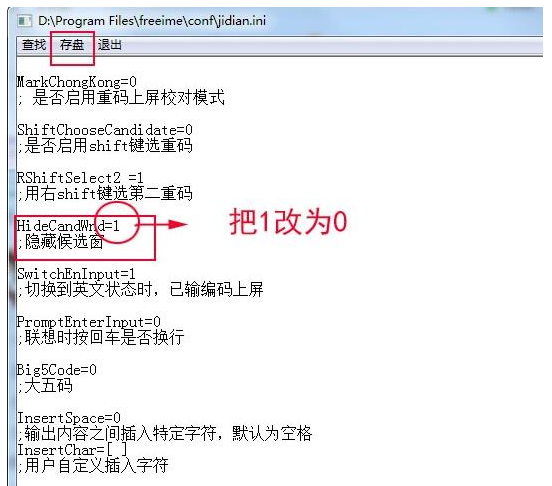Click the SwitchEnInput=1 line
This screenshot has width=552, height=486.
(x=76, y=274)
